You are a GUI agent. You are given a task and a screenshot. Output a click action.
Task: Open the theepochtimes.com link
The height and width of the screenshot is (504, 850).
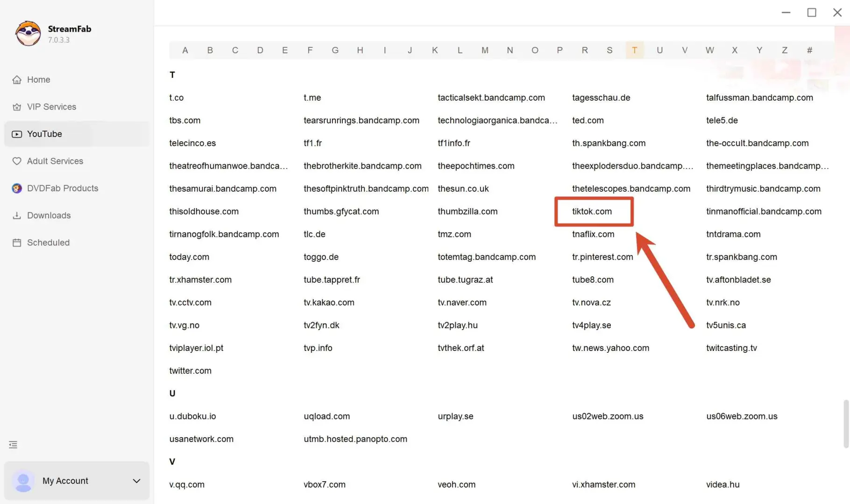point(476,166)
